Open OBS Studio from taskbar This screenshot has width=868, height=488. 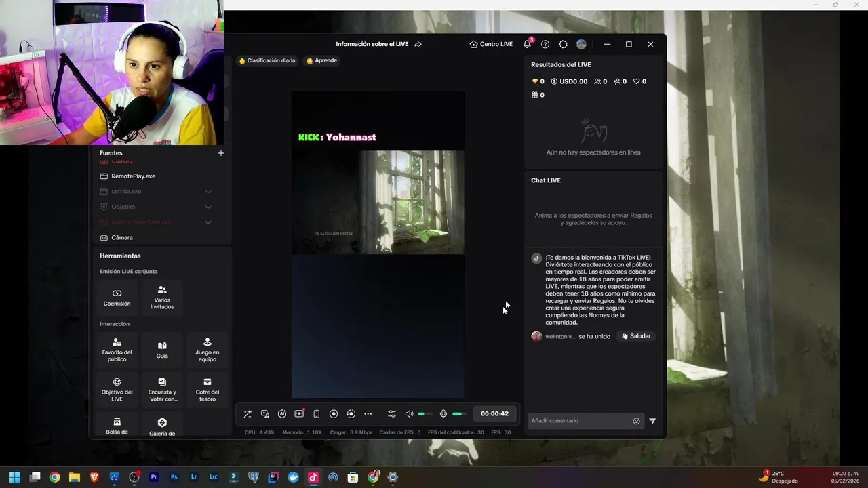134,477
